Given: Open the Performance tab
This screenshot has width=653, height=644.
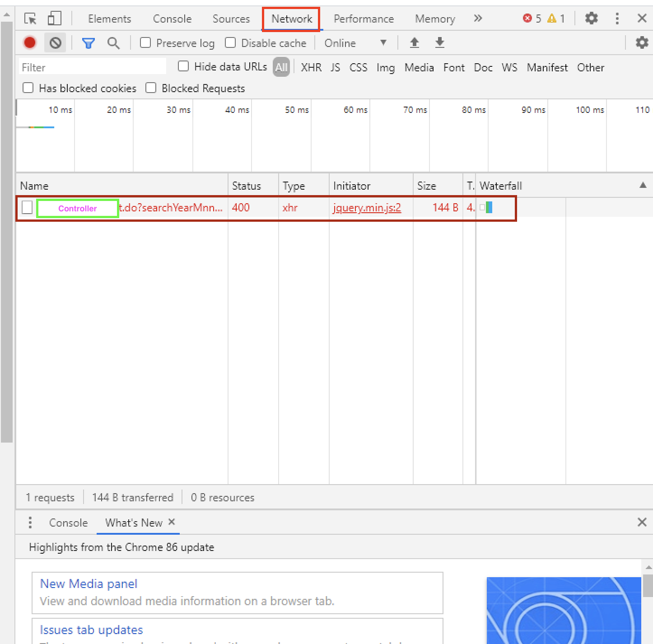Looking at the screenshot, I should click(364, 19).
